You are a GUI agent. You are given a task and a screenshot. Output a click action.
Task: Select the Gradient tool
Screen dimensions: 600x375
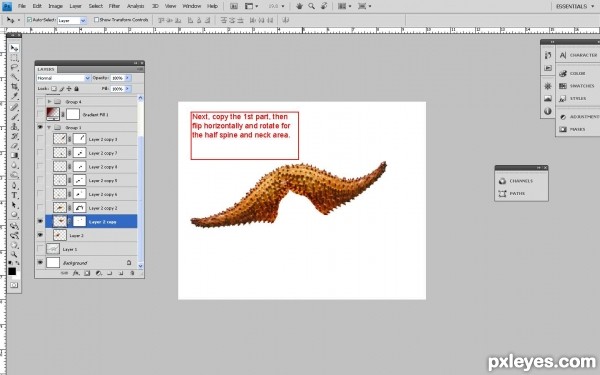pos(14,155)
